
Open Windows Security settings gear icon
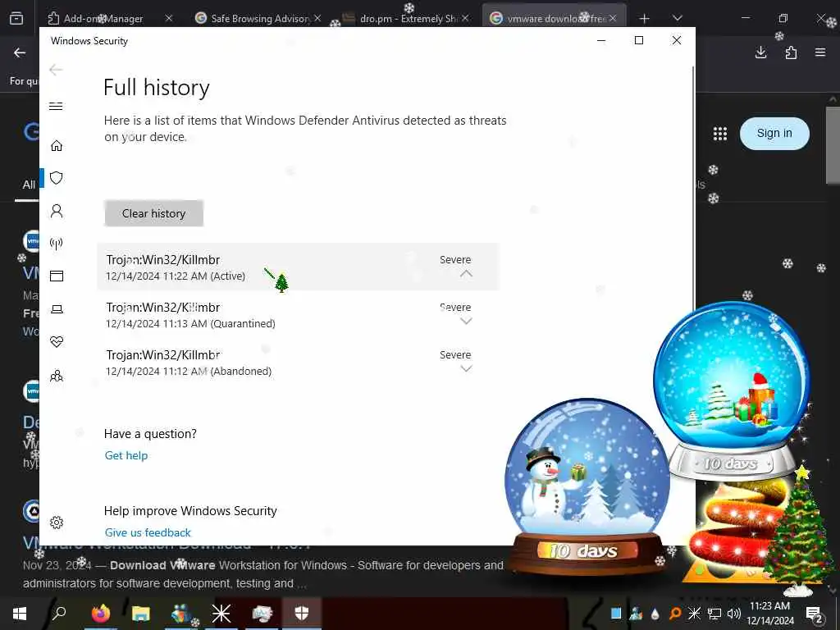(x=57, y=523)
